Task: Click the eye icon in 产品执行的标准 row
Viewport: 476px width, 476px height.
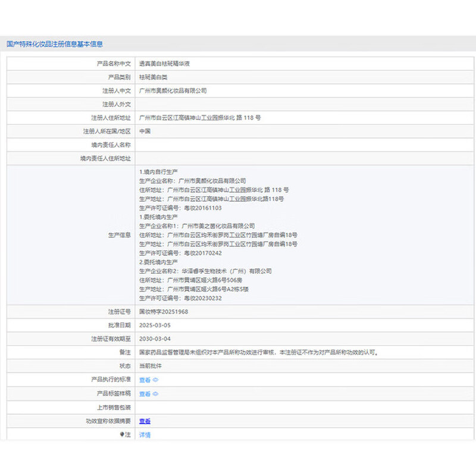Action: 156,380
